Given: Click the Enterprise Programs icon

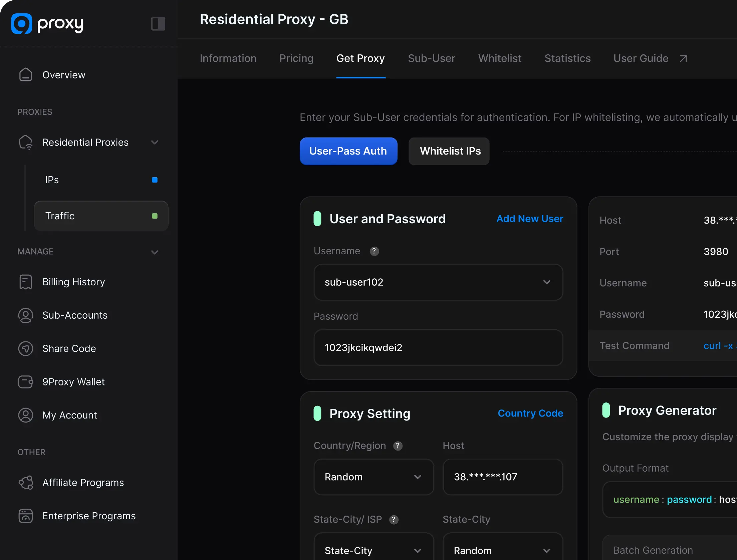Looking at the screenshot, I should pyautogui.click(x=26, y=516).
